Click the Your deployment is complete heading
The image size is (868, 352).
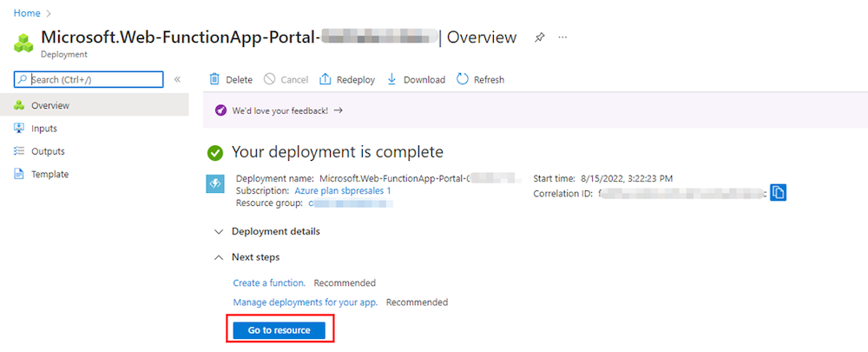click(x=338, y=152)
